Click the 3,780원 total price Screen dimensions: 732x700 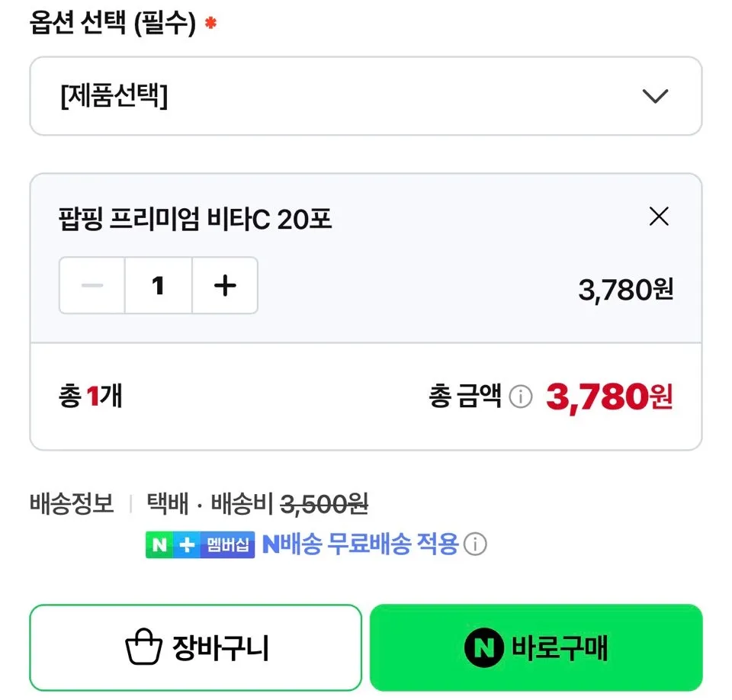[x=609, y=397]
